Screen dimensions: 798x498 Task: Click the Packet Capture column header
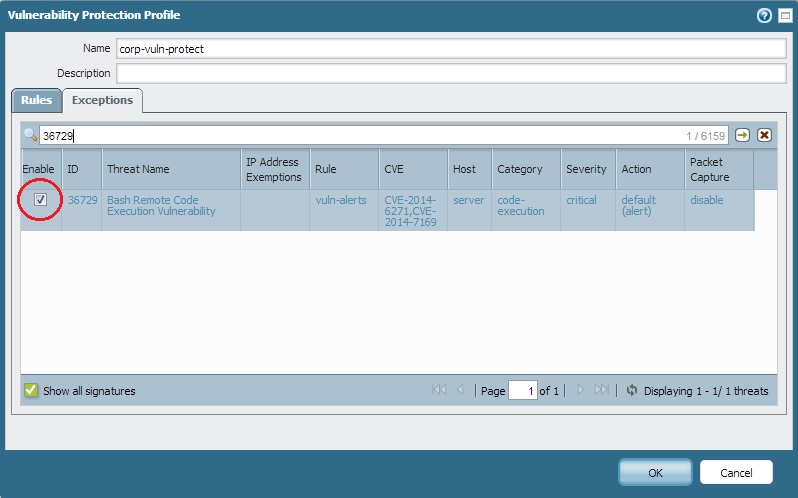[x=719, y=169]
